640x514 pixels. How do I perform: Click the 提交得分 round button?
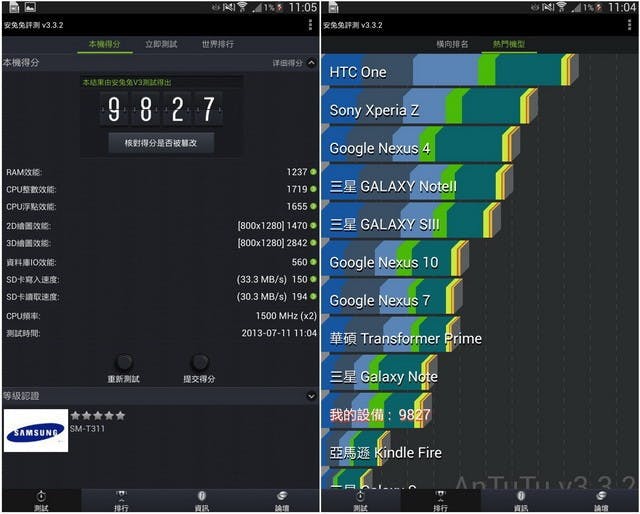pyautogui.click(x=200, y=362)
